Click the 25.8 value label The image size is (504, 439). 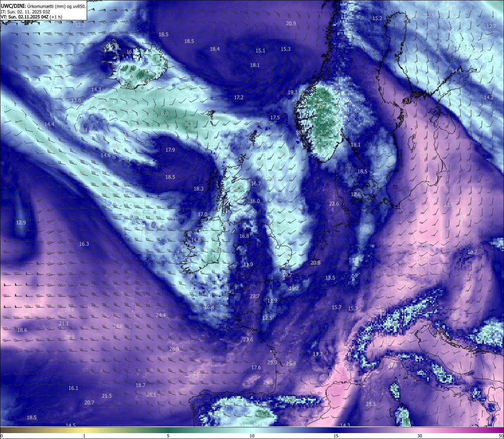coord(291,364)
